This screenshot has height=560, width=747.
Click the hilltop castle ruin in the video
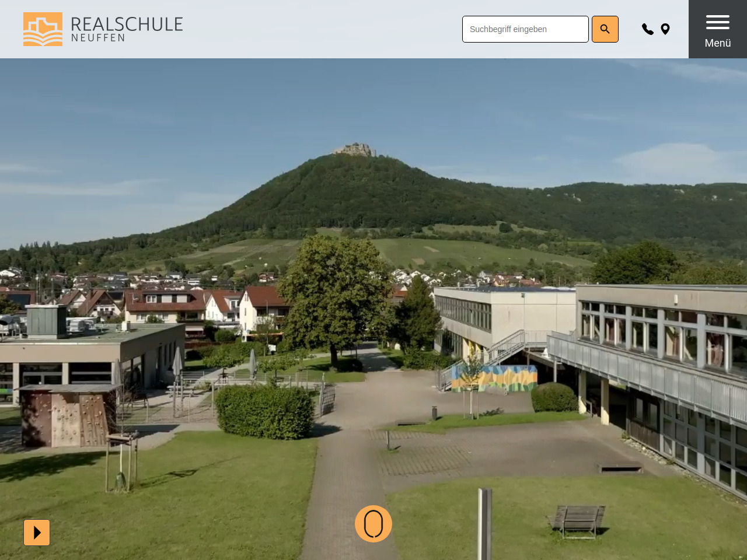click(x=354, y=150)
